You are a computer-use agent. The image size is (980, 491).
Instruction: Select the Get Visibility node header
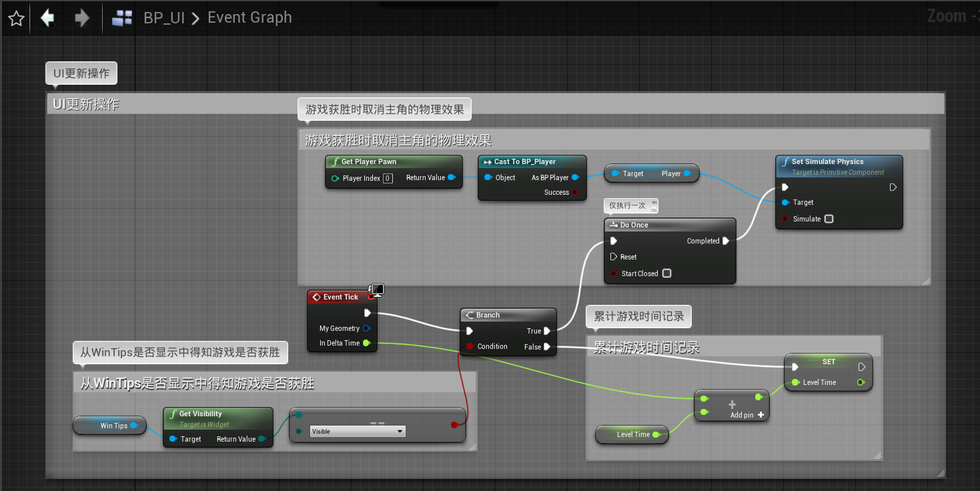pyautogui.click(x=218, y=418)
